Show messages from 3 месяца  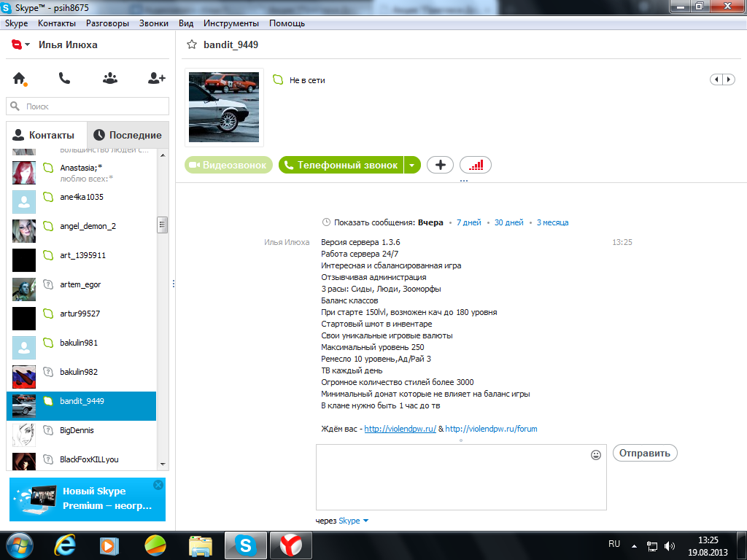553,222
